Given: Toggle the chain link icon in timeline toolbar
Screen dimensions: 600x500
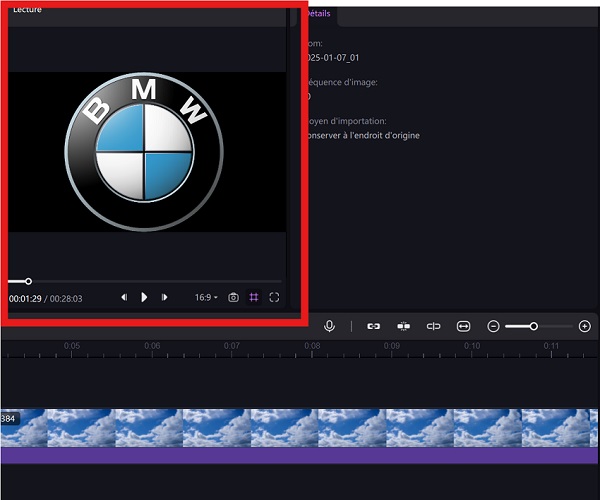Looking at the screenshot, I should (373, 326).
